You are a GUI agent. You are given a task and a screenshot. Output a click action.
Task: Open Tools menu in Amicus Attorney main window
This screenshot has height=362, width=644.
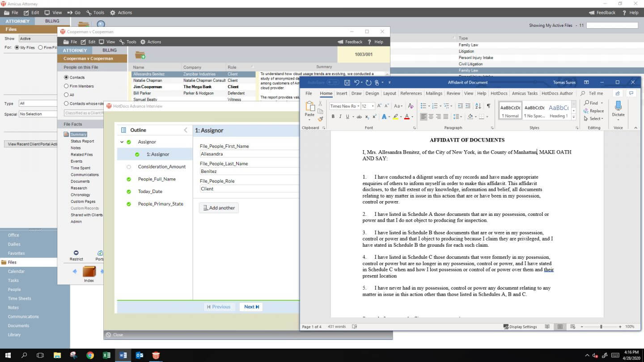click(95, 13)
